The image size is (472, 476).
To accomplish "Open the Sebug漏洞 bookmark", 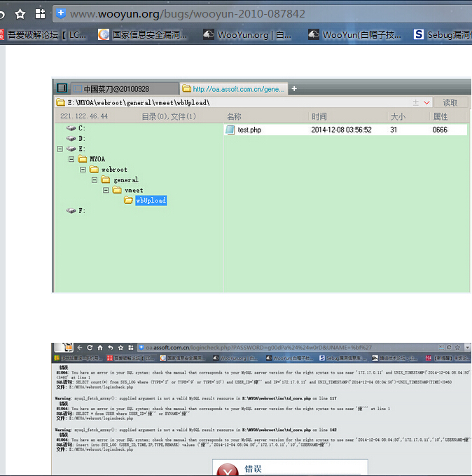I will pos(443,35).
